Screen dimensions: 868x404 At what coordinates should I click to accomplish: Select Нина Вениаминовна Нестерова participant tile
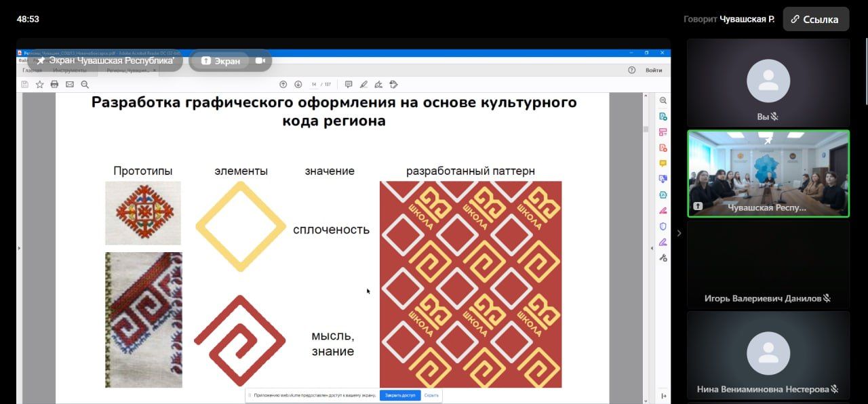pyautogui.click(x=768, y=355)
